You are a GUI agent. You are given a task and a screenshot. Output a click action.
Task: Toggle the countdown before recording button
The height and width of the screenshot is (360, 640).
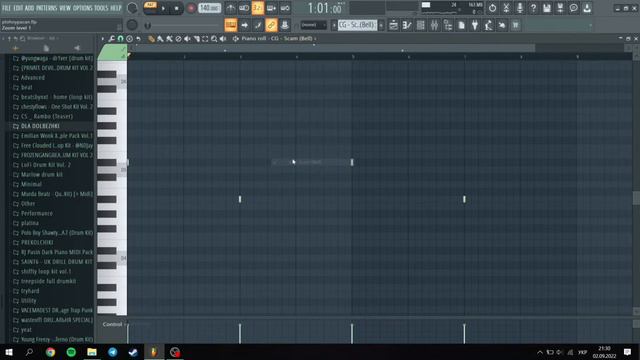click(x=258, y=8)
